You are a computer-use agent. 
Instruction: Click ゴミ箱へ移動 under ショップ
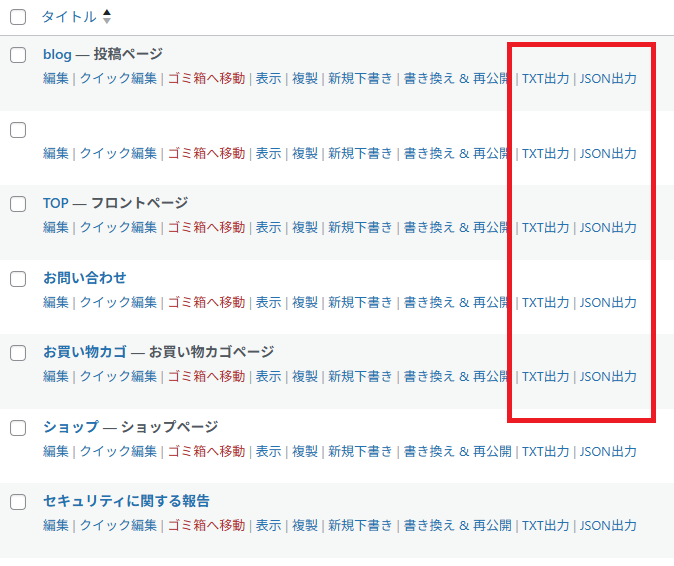[206, 451]
